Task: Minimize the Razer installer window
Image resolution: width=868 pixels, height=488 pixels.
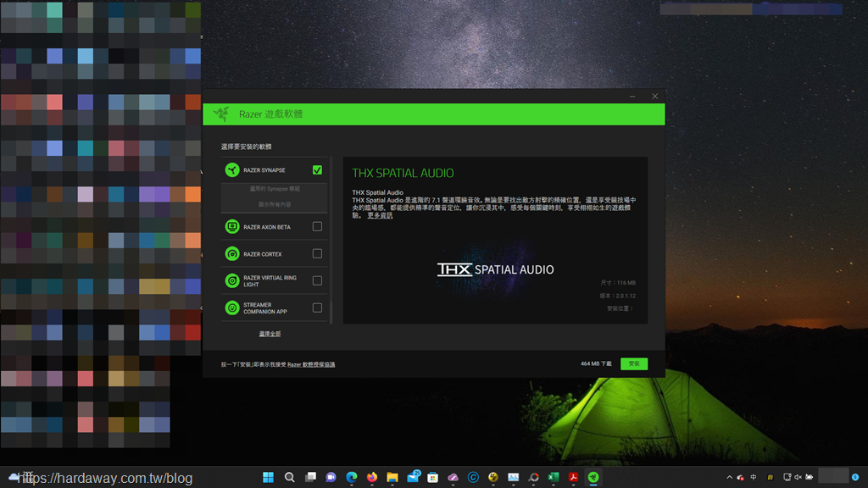Action: [632, 97]
